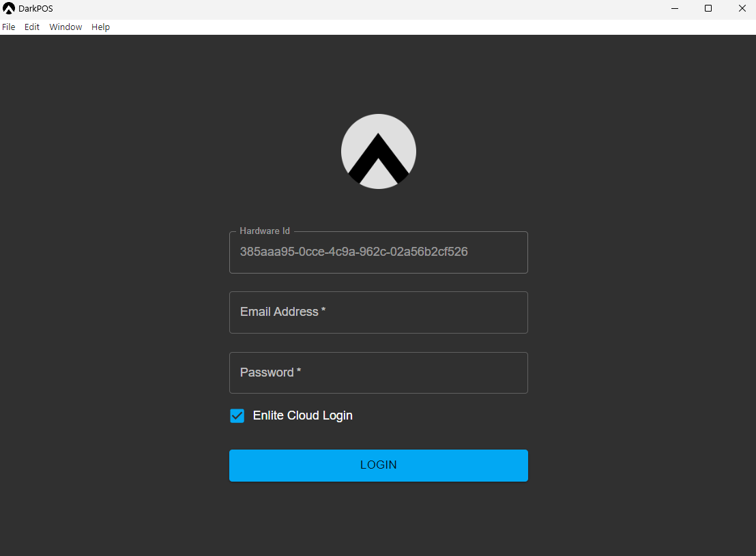Click the blue LOGIN button
The width and height of the screenshot is (756, 556).
[x=379, y=465]
